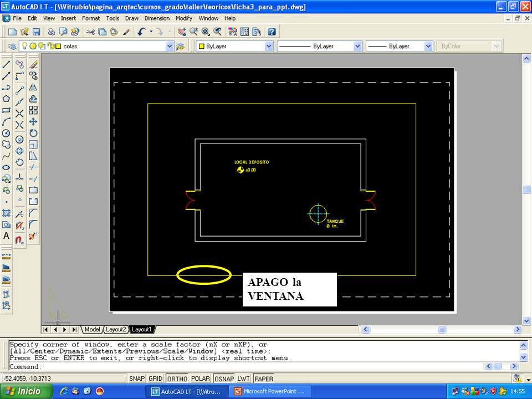Viewport: 532px width, 399px height.
Task: Select the Polygon drawing tool
Action: coord(6,99)
